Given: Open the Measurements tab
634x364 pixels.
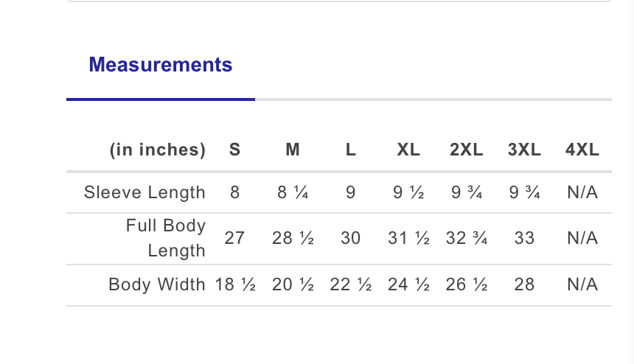Looking at the screenshot, I should click(x=161, y=65).
